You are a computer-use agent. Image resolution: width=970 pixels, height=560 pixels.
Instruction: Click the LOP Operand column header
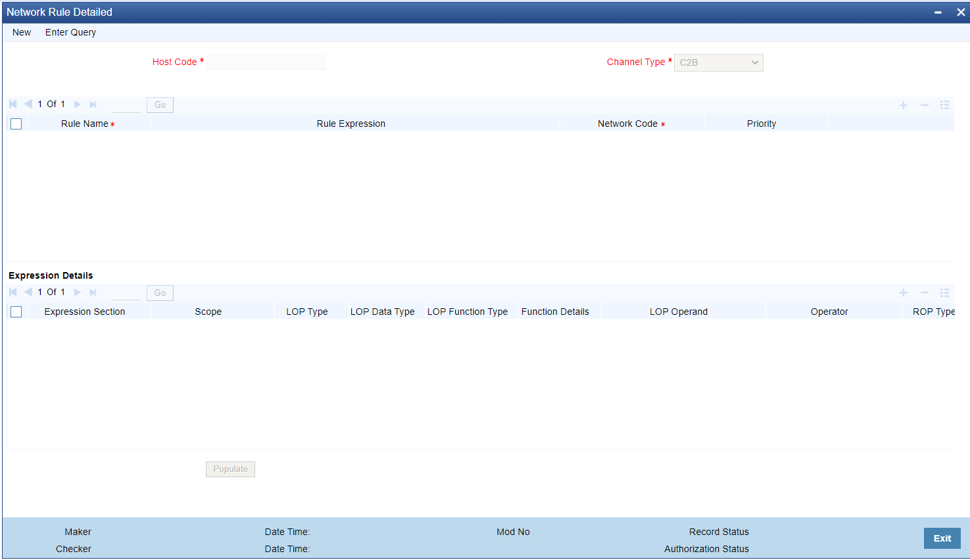click(x=679, y=312)
